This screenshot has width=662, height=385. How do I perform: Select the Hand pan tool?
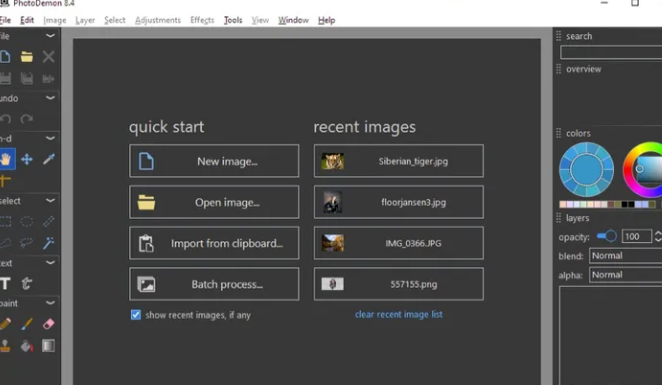(x=6, y=159)
